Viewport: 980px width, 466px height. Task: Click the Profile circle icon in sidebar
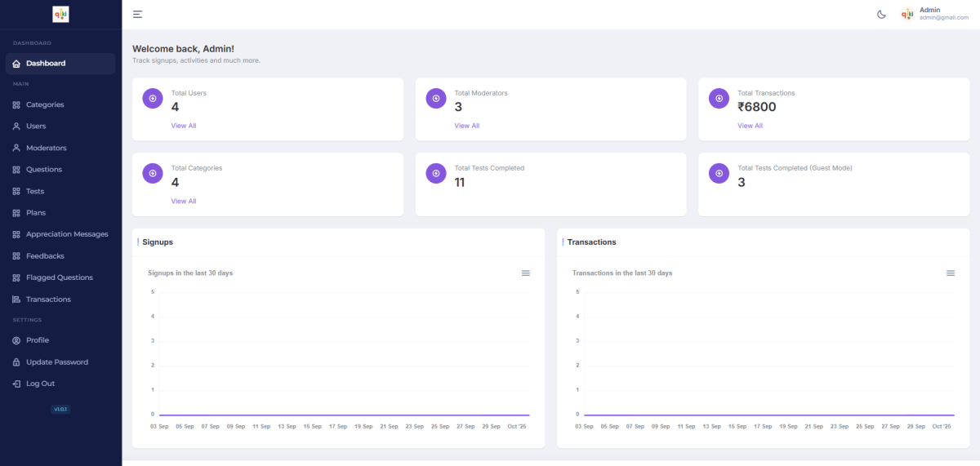point(16,340)
